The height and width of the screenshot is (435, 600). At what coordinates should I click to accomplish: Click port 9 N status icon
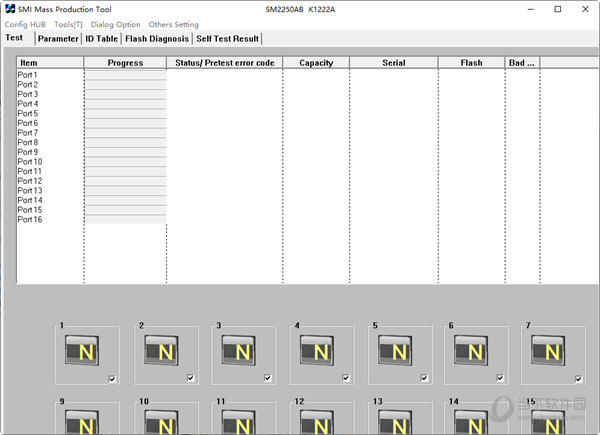(82, 422)
